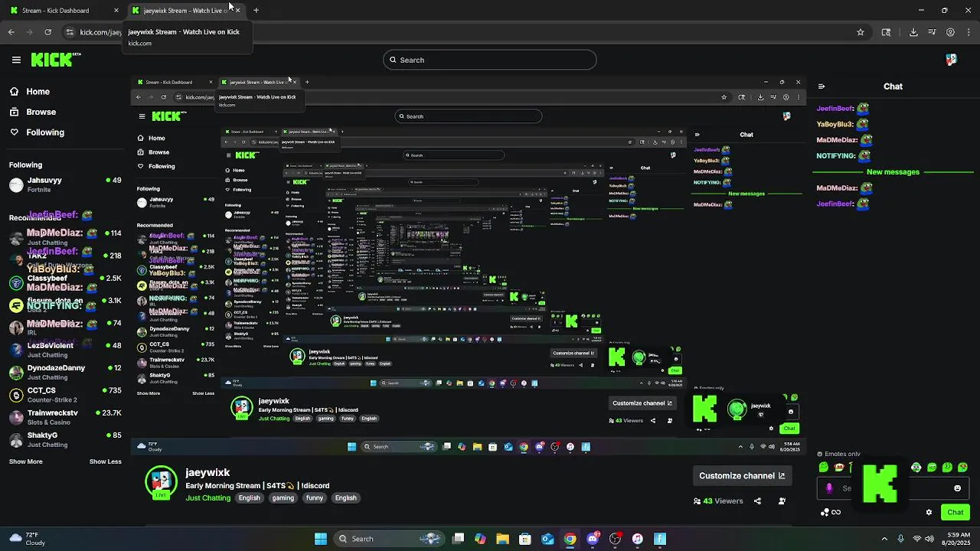Open ShaktyG channel
This screenshot has width=980, height=551.
[x=65, y=439]
